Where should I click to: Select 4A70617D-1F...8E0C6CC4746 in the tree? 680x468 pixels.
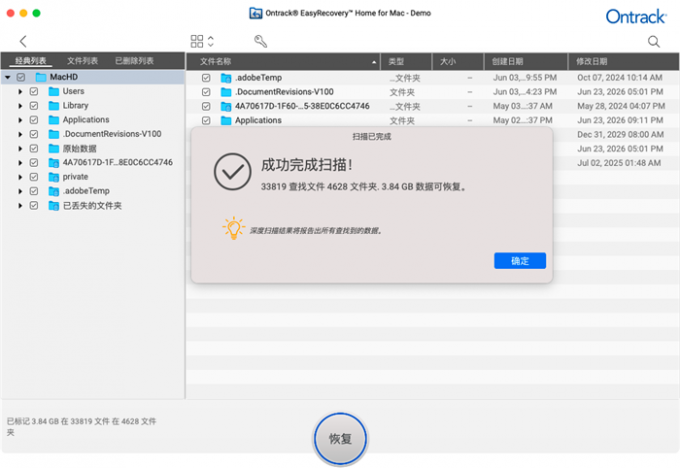(118, 163)
